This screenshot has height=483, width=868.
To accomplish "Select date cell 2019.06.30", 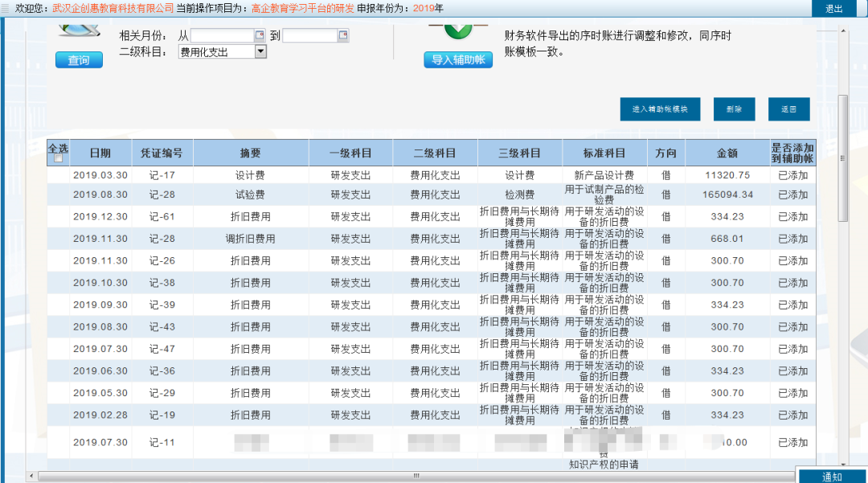I will pos(100,371).
